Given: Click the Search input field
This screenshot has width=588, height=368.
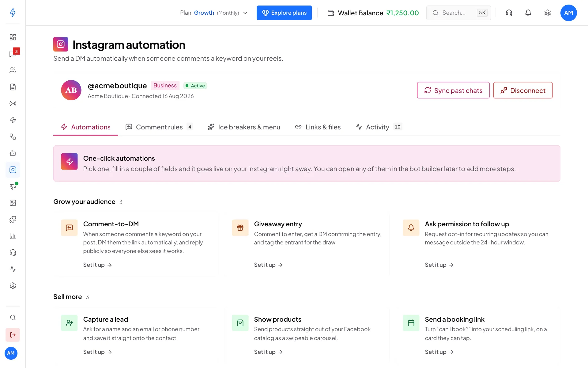Looking at the screenshot, I should 458,13.
